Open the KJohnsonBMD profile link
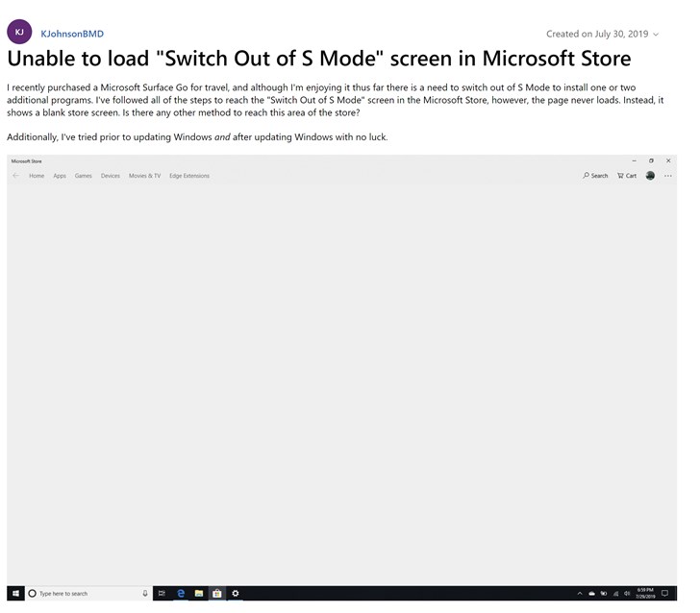 tap(72, 34)
